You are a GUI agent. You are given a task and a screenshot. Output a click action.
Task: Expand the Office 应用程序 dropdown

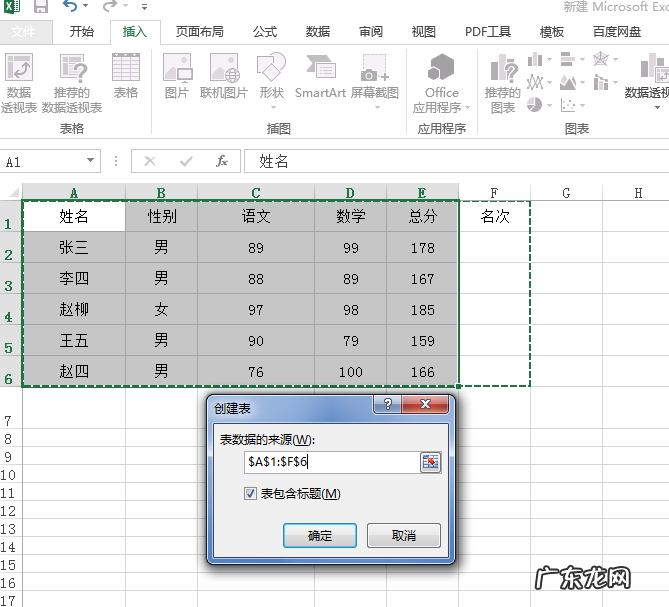[441, 107]
